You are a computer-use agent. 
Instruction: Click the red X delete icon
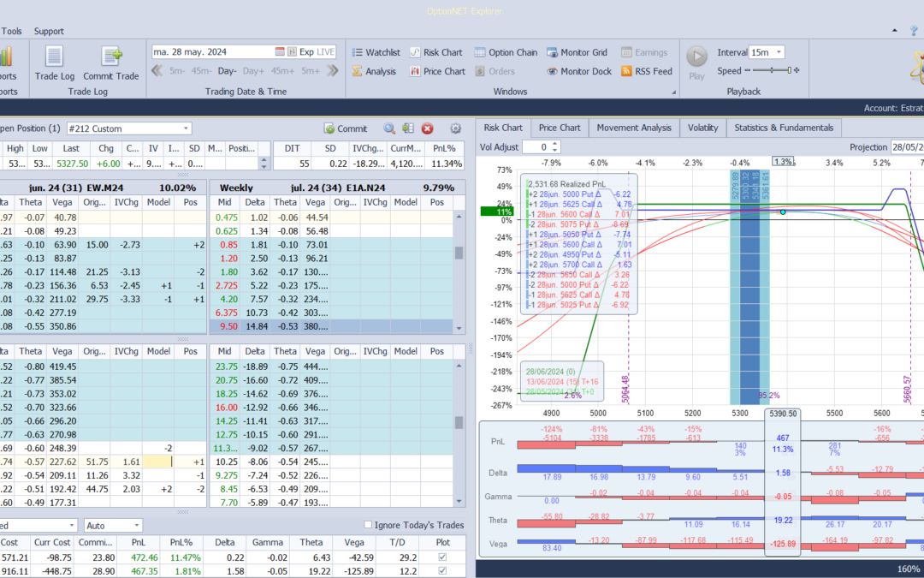[427, 128]
